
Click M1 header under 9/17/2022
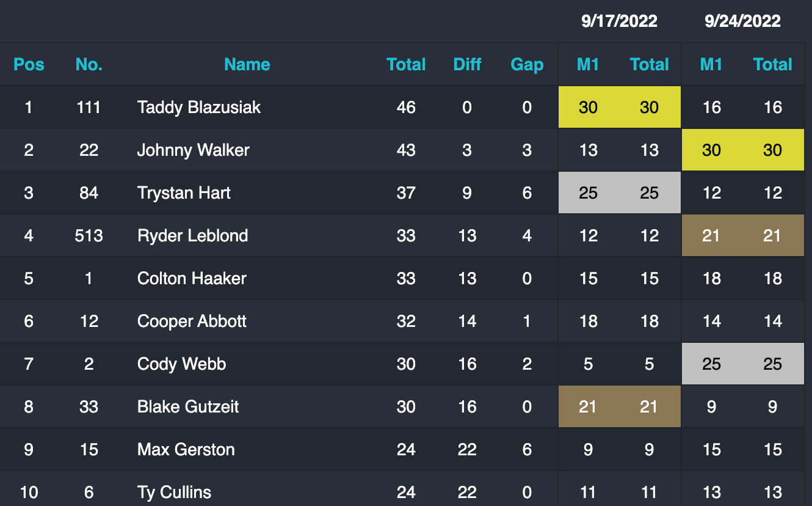coord(588,64)
